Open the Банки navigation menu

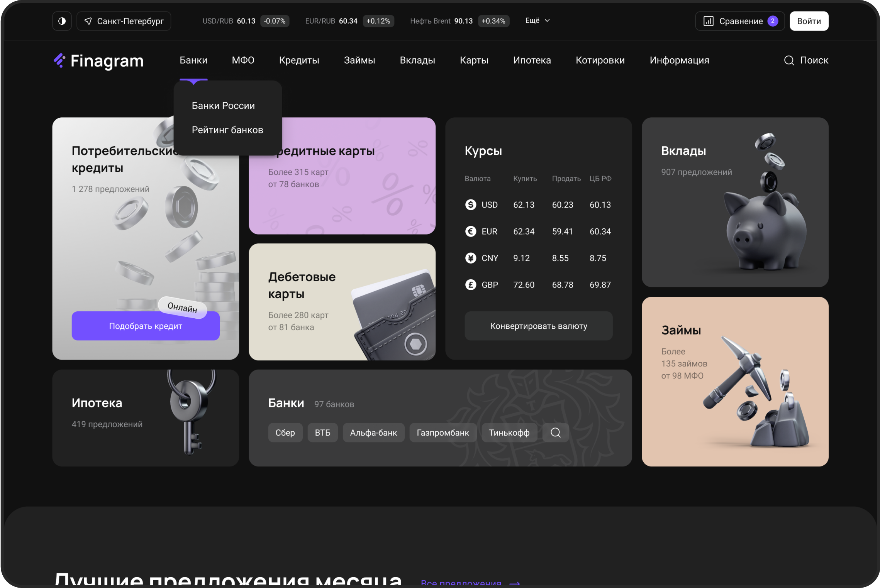pos(193,61)
